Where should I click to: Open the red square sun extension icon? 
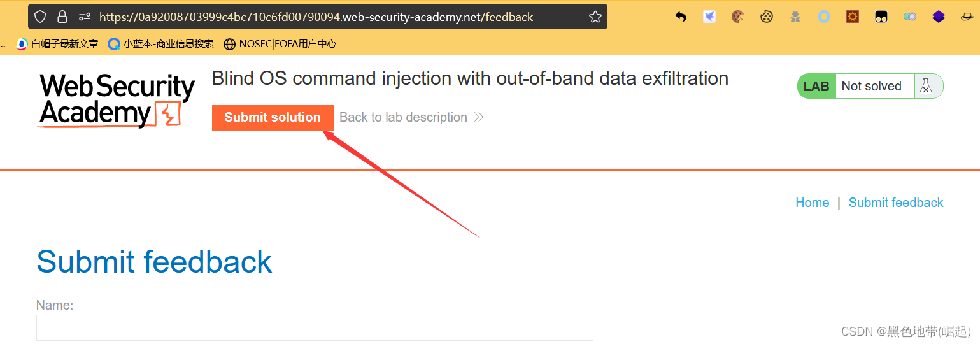tap(853, 17)
